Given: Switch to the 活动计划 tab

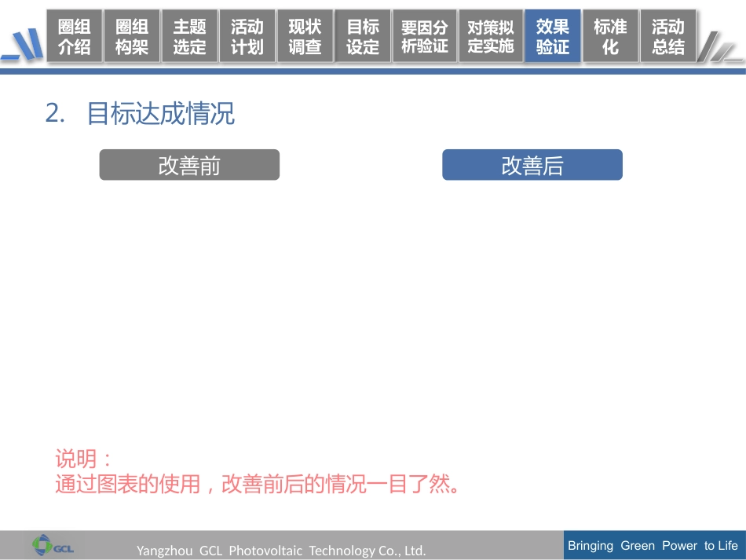Looking at the screenshot, I should (x=247, y=36).
